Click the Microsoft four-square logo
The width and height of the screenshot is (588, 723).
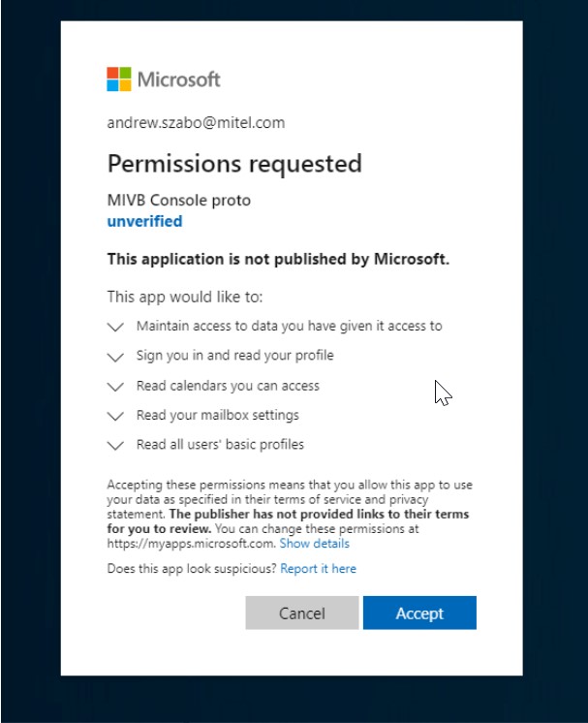[x=119, y=79]
